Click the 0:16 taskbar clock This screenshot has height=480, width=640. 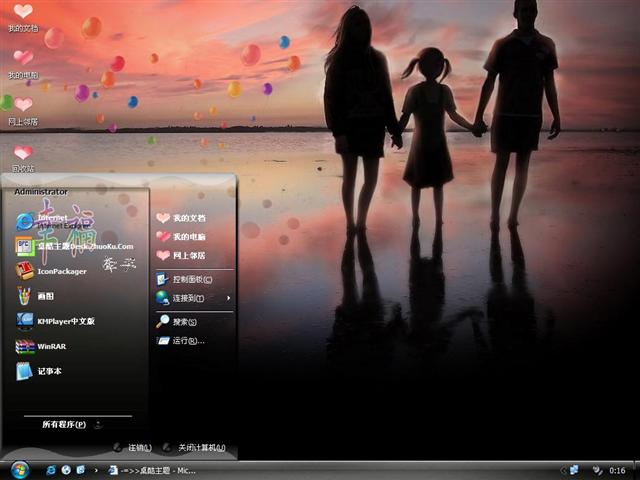[x=617, y=471]
